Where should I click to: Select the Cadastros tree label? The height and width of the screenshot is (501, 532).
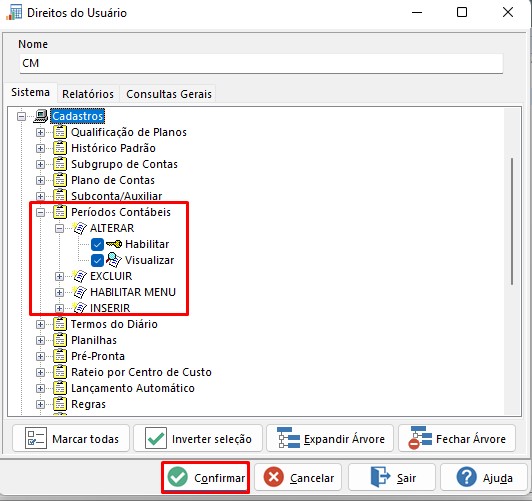pyautogui.click(x=77, y=116)
